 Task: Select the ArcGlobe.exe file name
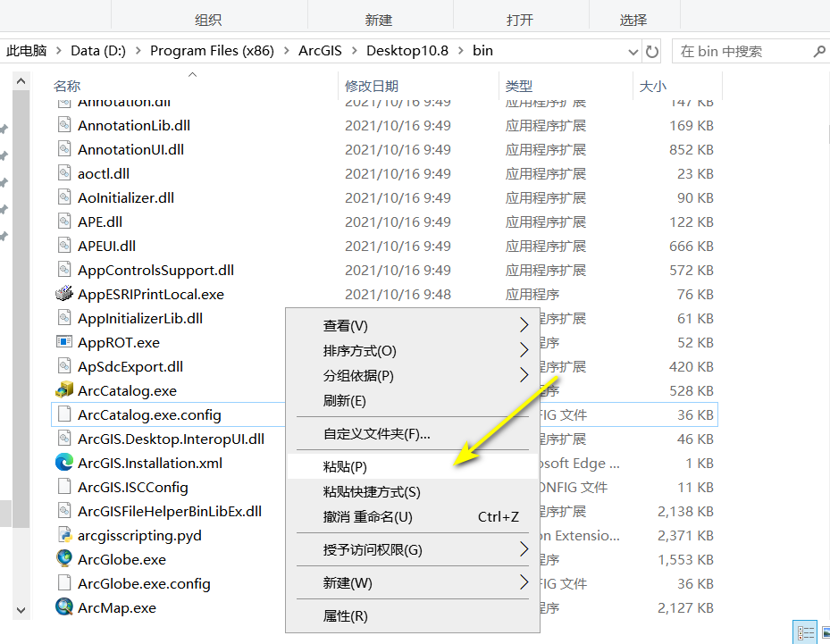click(x=122, y=559)
